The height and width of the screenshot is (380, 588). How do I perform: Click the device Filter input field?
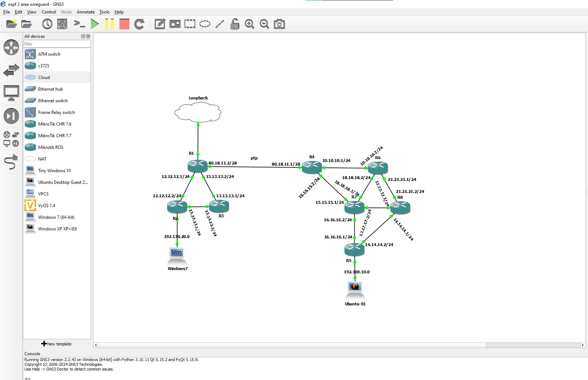pyautogui.click(x=57, y=44)
